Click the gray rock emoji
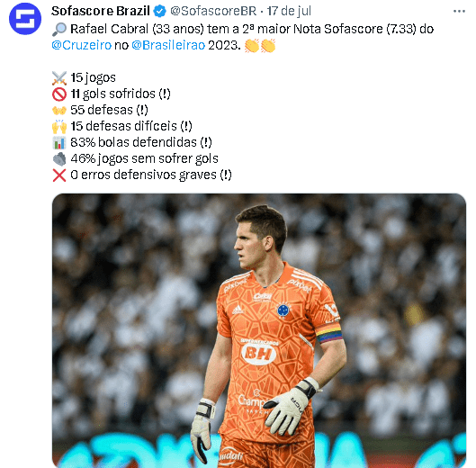Screen dimensions: 476x468 click(59, 158)
